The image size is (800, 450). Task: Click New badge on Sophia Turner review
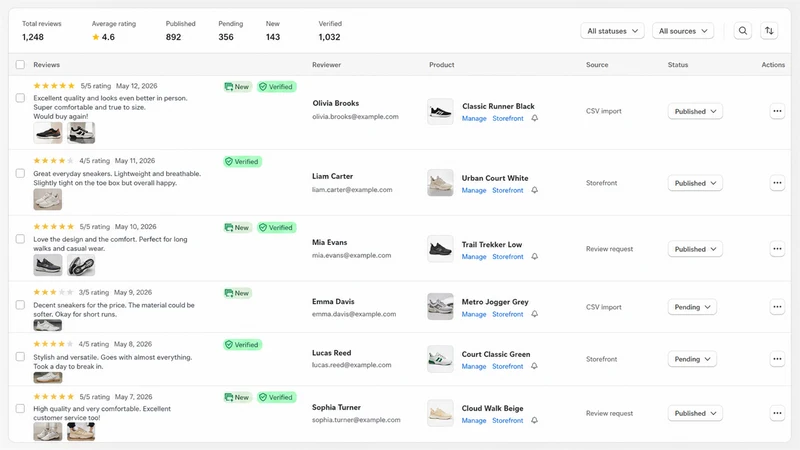[237, 397]
